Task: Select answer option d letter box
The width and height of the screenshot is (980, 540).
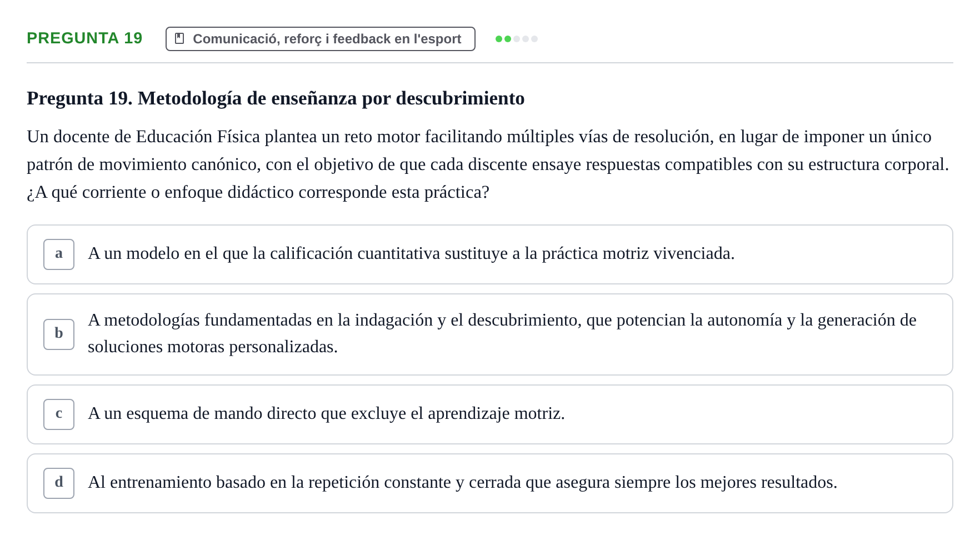Action: pyautogui.click(x=59, y=483)
